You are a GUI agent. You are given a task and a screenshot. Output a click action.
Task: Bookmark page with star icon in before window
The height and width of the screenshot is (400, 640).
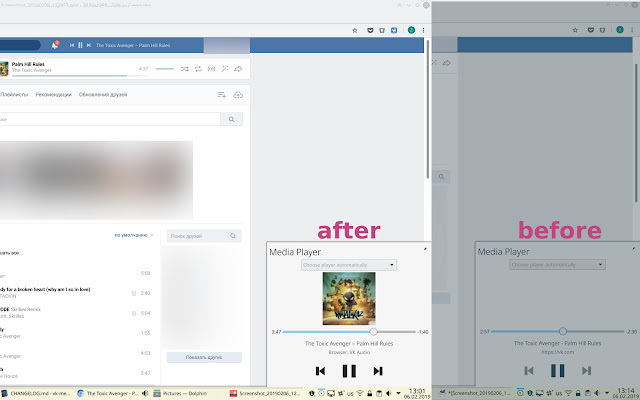coord(575,30)
